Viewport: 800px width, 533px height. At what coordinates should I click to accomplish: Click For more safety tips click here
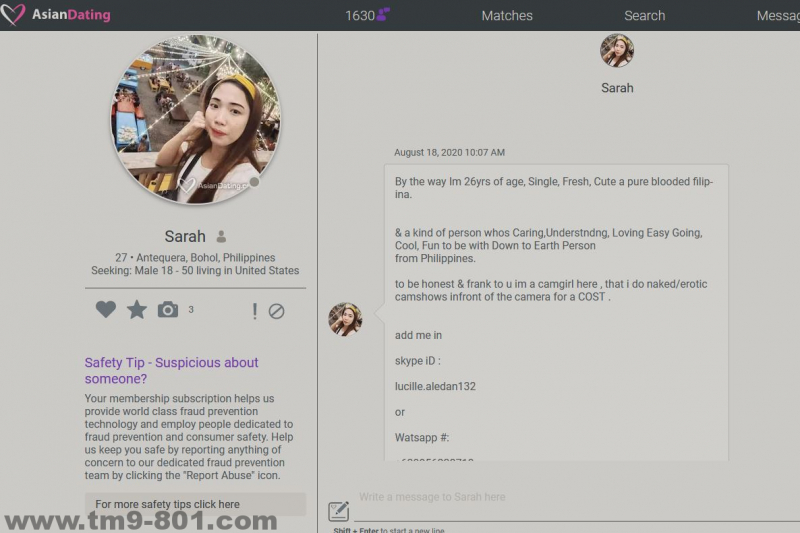point(167,504)
